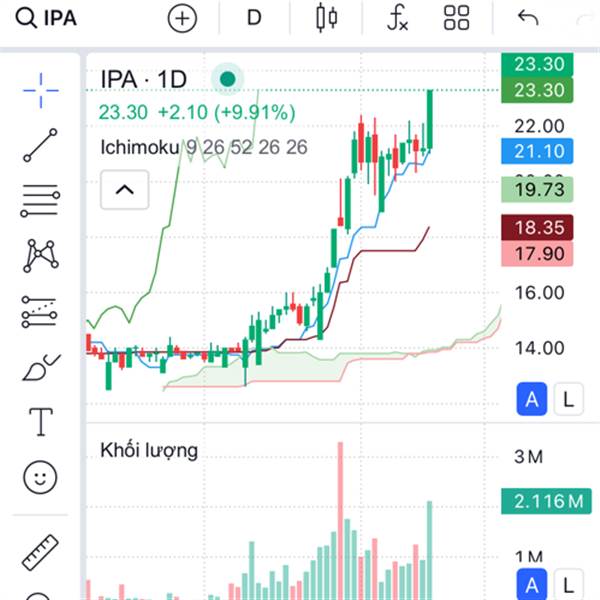Toggle log scale L on price chart

coord(569,399)
